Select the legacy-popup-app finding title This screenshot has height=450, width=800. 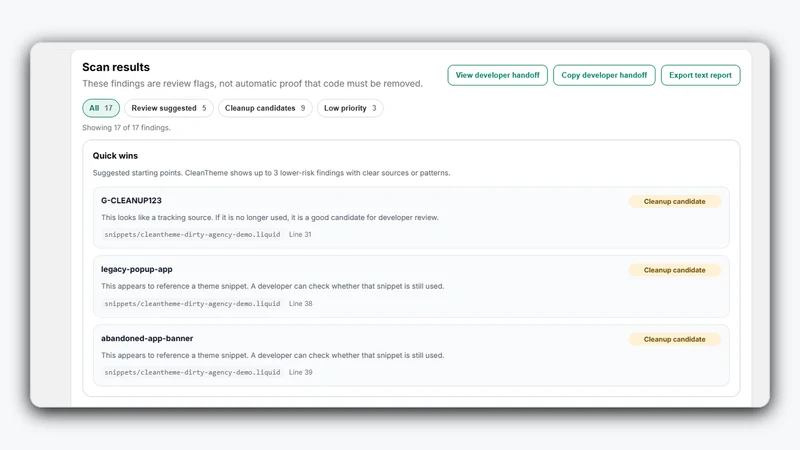click(x=137, y=269)
